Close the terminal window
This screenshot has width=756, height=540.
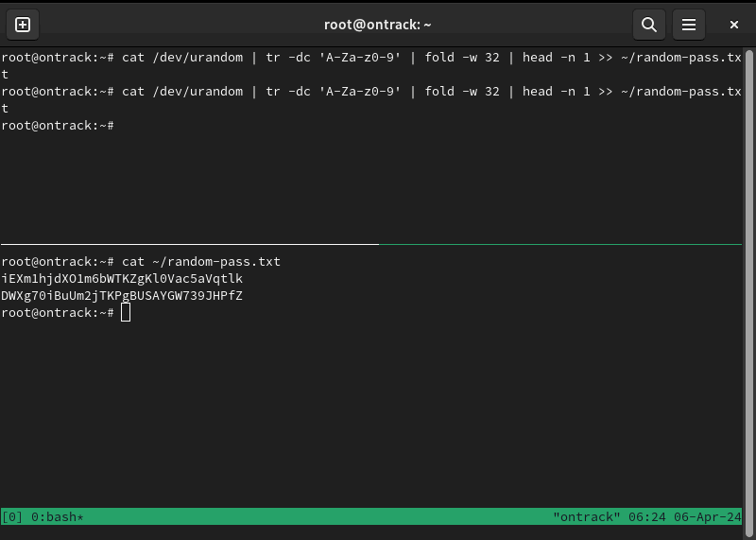734,25
